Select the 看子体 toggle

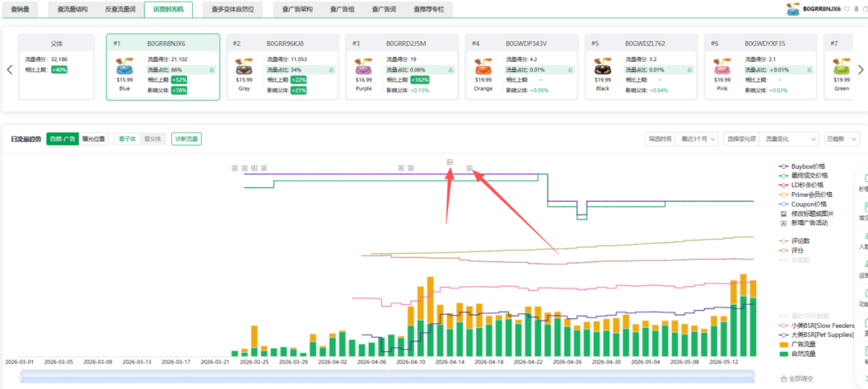[x=127, y=139]
